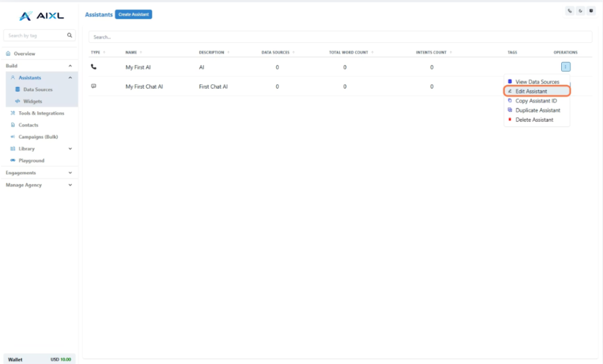Click the rightmost square icon in top-right toolbar
Viewport: 603px width, 364px height.
[x=591, y=11]
